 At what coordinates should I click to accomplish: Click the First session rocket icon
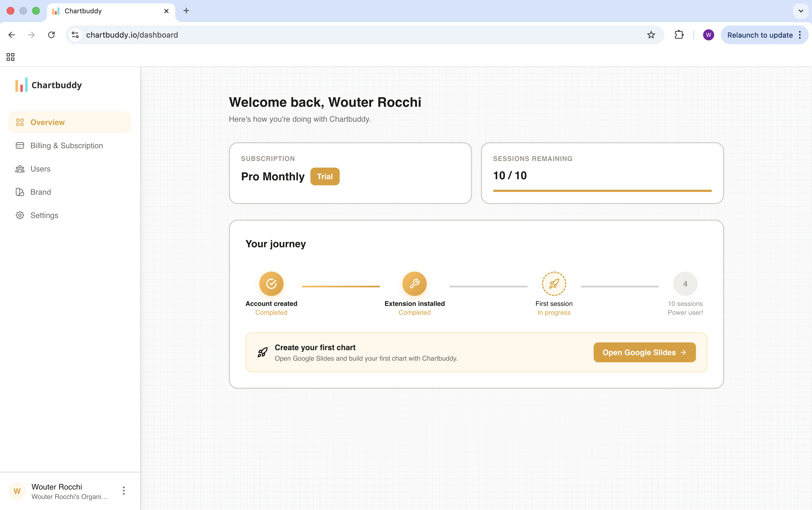pos(554,284)
